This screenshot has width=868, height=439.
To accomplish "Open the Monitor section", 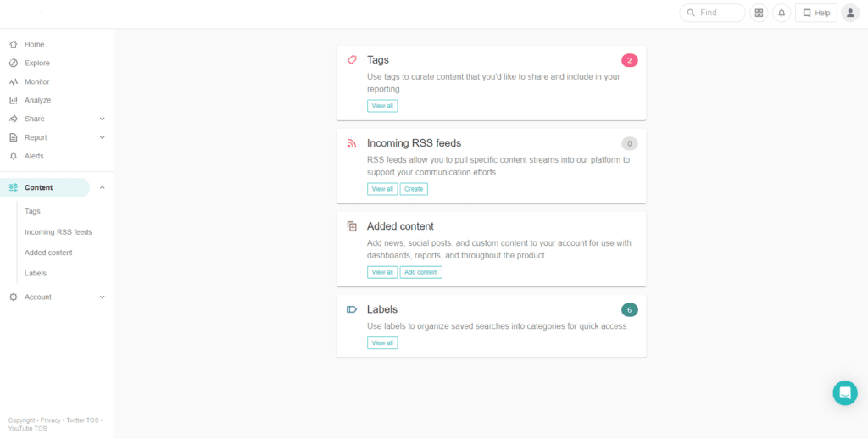I will pos(37,82).
